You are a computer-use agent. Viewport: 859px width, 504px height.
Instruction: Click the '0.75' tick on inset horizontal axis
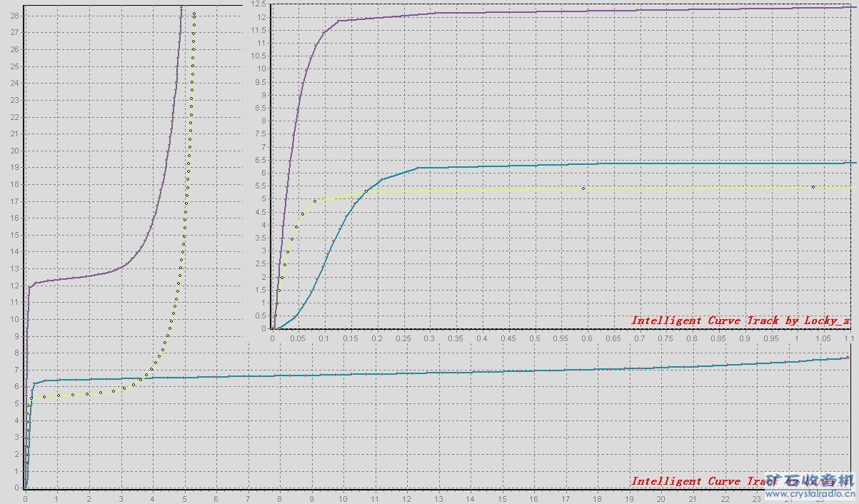click(665, 338)
